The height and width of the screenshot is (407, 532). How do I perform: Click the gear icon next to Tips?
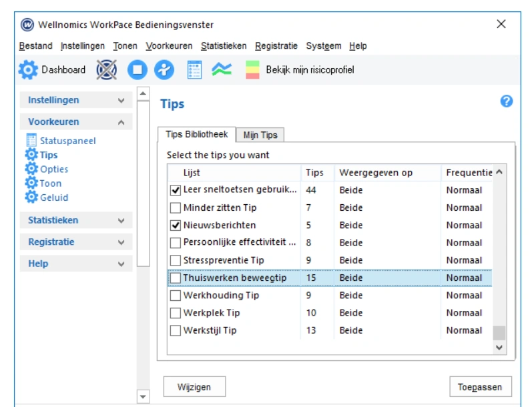pos(31,155)
